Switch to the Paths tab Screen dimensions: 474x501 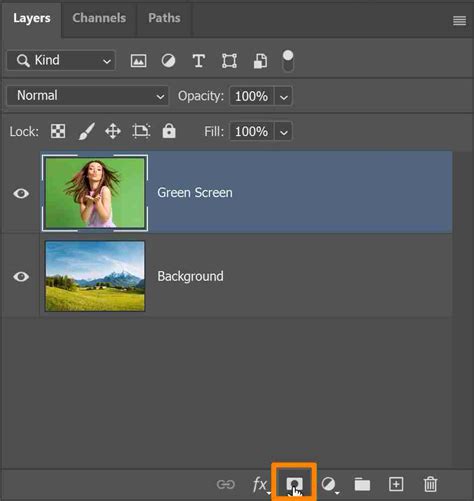pos(164,18)
